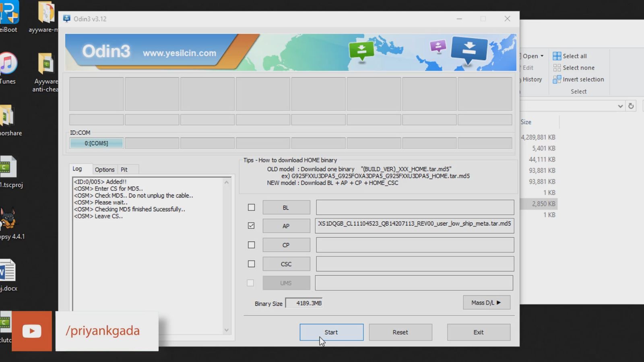
Task: Open the Mass D/L option
Action: coord(487,302)
